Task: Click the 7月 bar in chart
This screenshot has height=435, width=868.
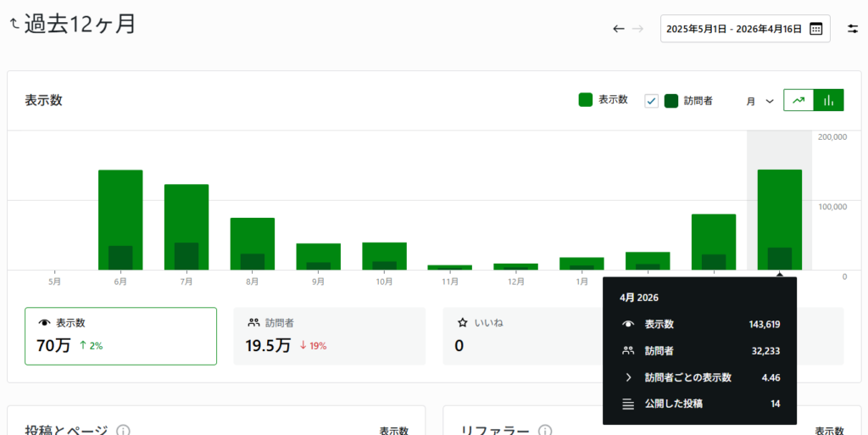Action: tap(186, 226)
